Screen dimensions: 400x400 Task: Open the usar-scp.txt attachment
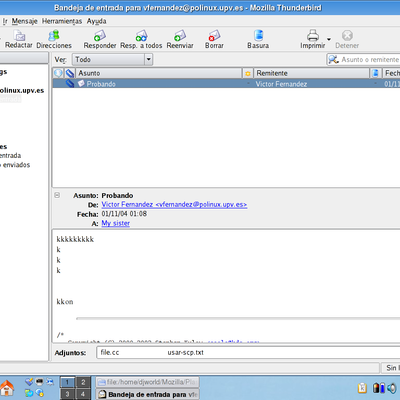click(x=185, y=352)
